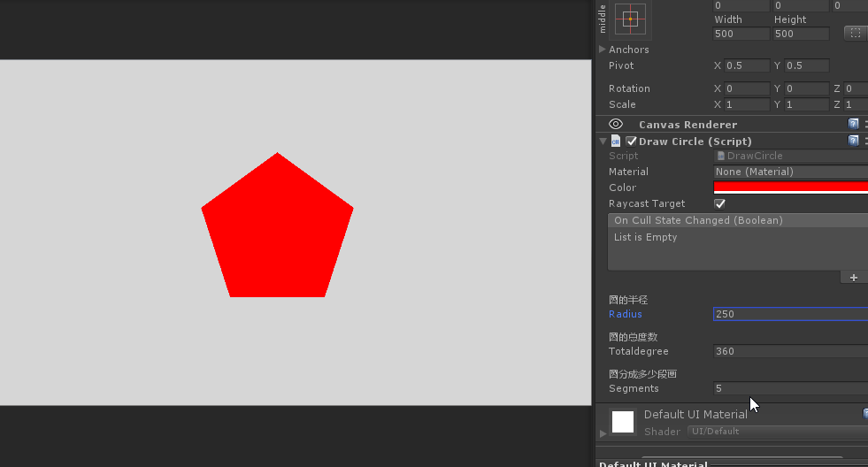Screen dimensions: 868x467
Task: Click the DrawCircle script reference field
Action: click(x=790, y=156)
